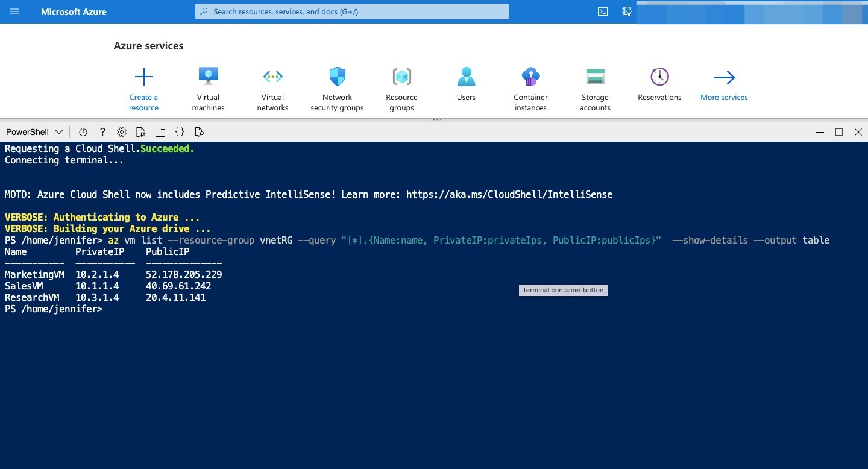
Task: Click the Cloud Shell pane resize handle dots
Action: pos(438,120)
